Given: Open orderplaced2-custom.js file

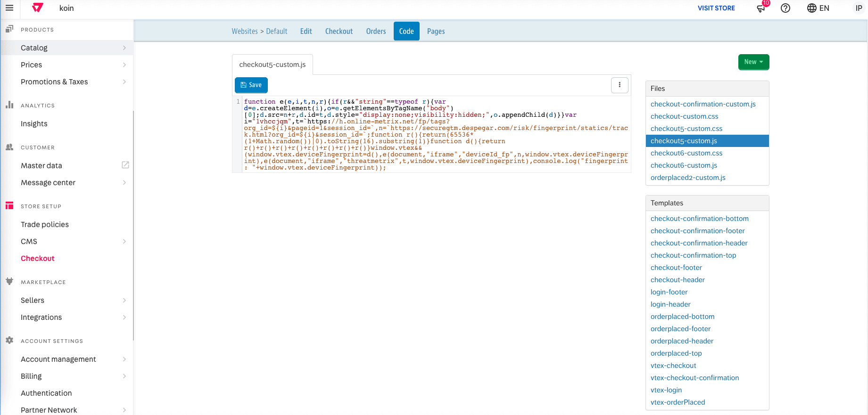Looking at the screenshot, I should (688, 178).
